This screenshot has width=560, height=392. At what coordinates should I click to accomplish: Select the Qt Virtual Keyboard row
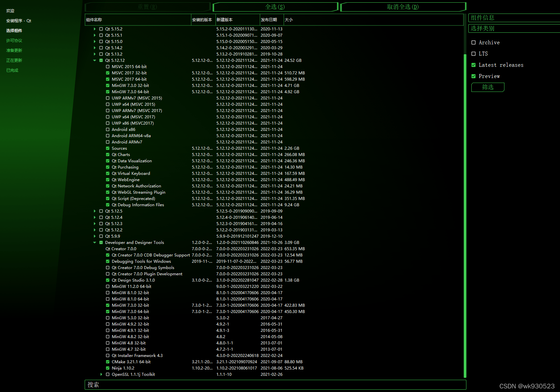point(274,174)
